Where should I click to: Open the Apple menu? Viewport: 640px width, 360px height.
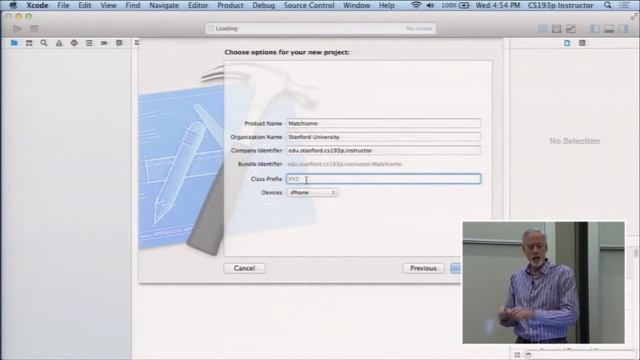coord(13,5)
